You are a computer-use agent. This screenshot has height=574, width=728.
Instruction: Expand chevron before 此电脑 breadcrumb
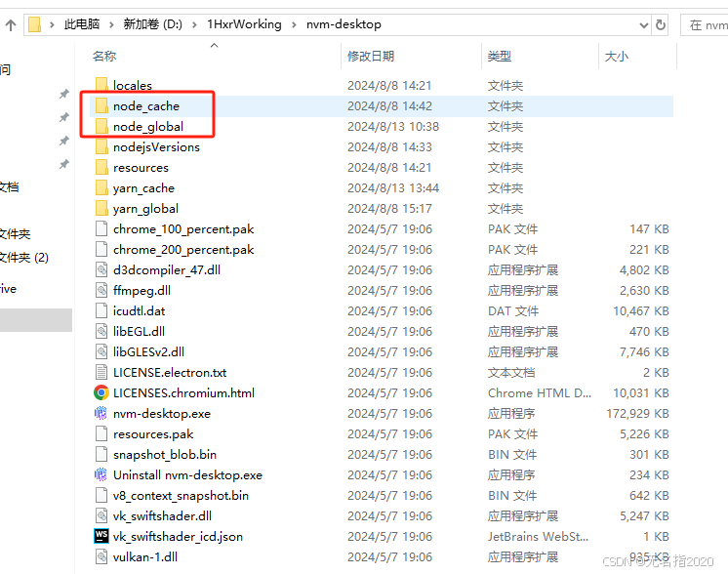(x=52, y=24)
